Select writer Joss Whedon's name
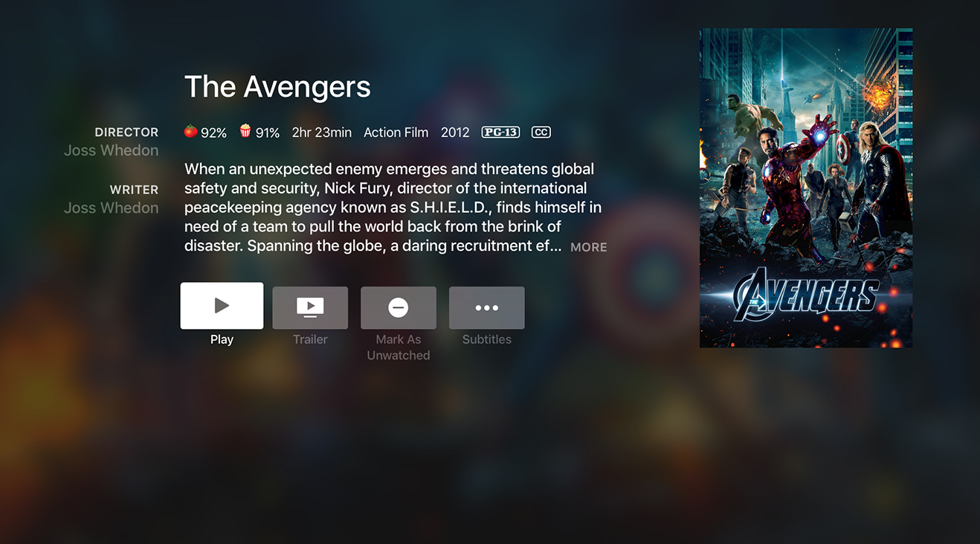This screenshot has height=544, width=980. pyautogui.click(x=112, y=208)
